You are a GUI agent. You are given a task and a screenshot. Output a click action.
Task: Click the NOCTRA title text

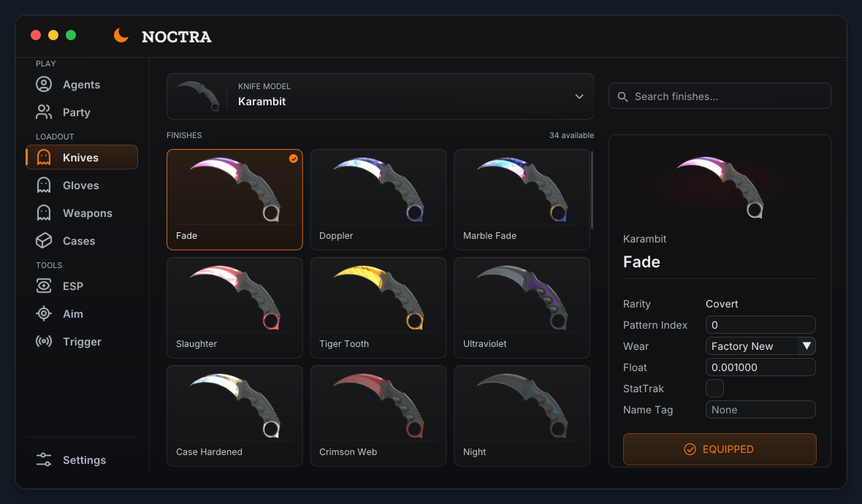click(177, 37)
